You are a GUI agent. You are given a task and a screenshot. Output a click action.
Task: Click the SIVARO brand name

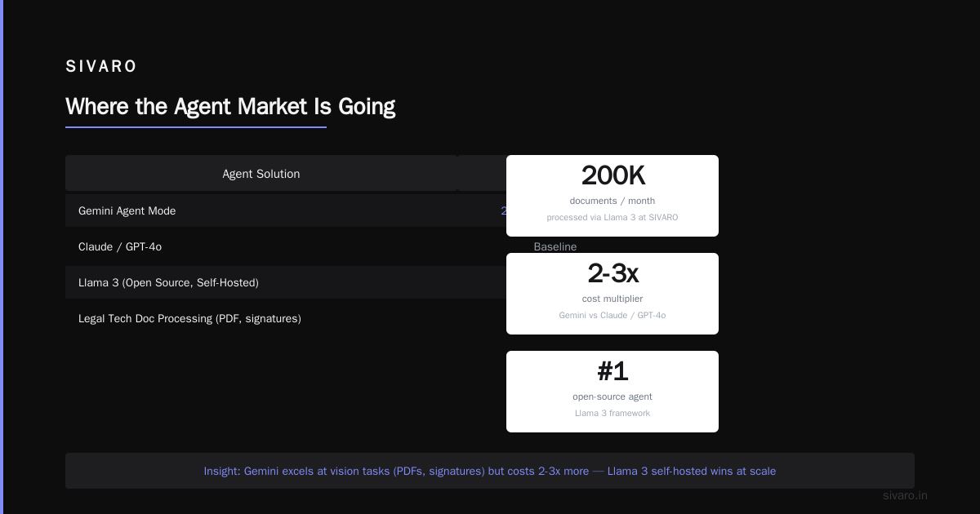pos(101,67)
